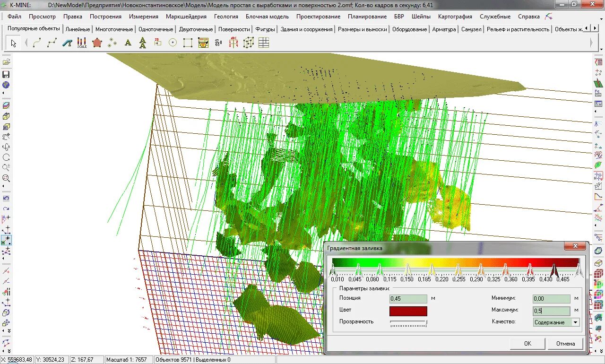Screen dimensions: 605x364
Task: Click the Минимум value field
Action: (x=551, y=299)
